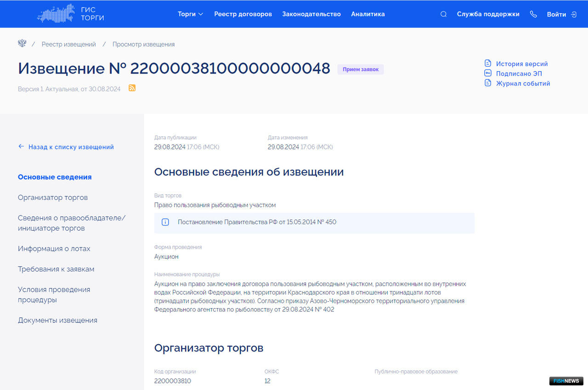Click organization code 2200003810
This screenshot has height=390, width=588.
pos(173,381)
